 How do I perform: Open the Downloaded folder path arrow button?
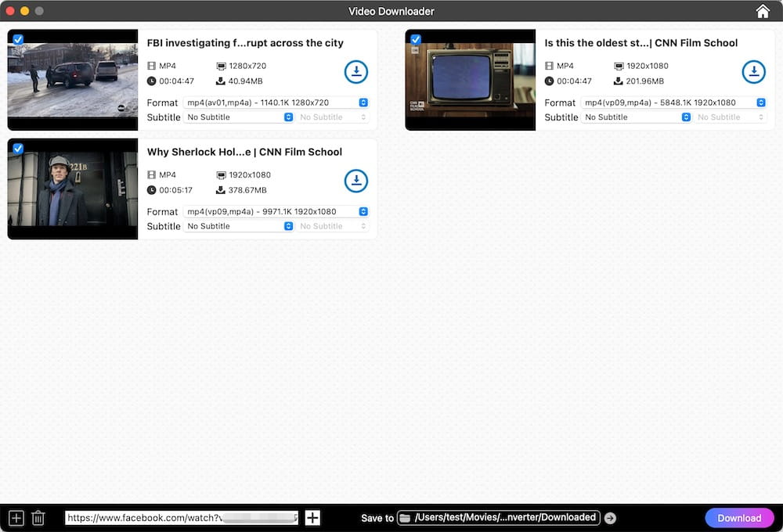point(610,517)
